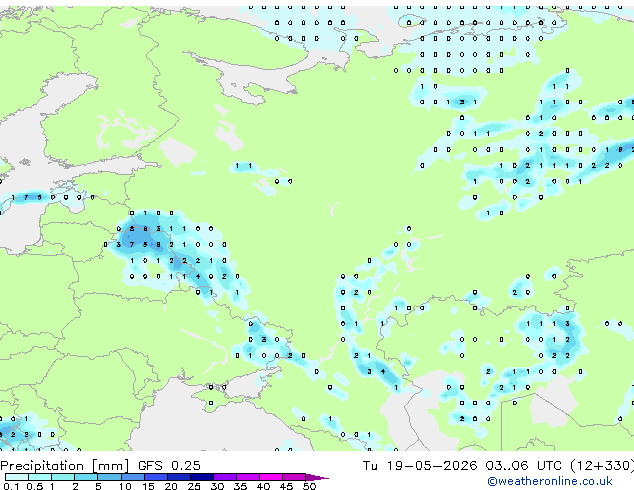Screen dimensions: 634x490
Task: Select the 40–45 mm bright magenta swatch
Action: coord(271,477)
